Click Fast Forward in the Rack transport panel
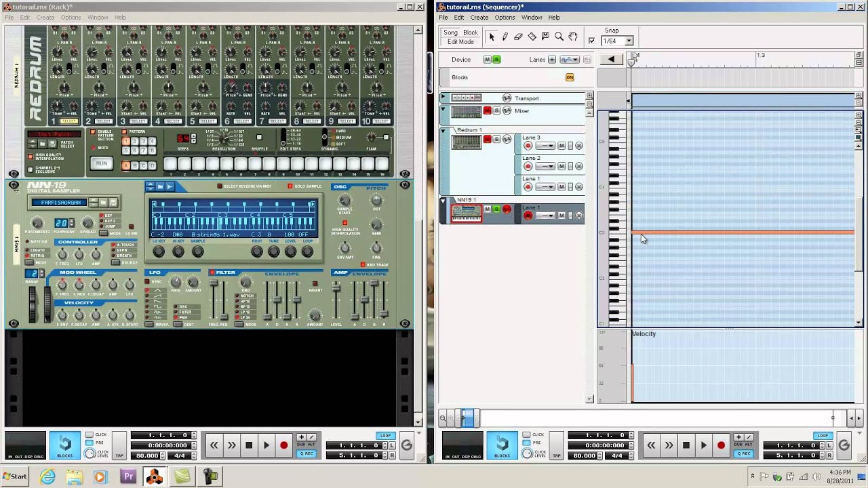The image size is (868, 488). tap(232, 445)
